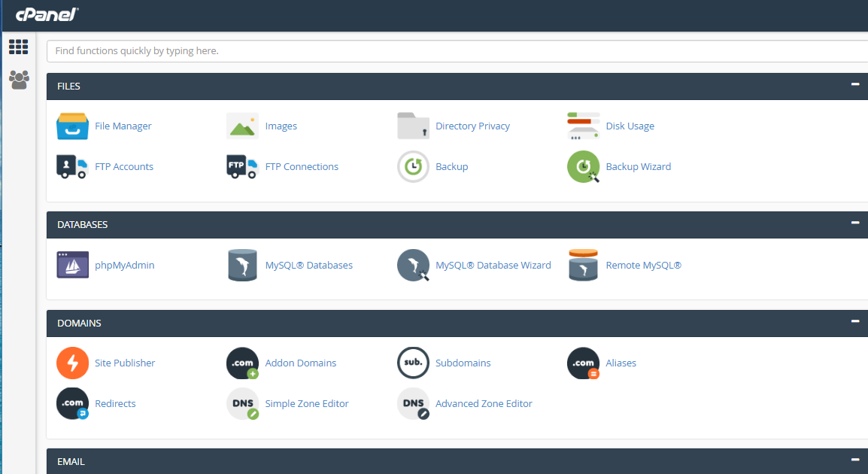Click the Disk Usage icon
The image size is (868, 474).
pyautogui.click(x=584, y=126)
